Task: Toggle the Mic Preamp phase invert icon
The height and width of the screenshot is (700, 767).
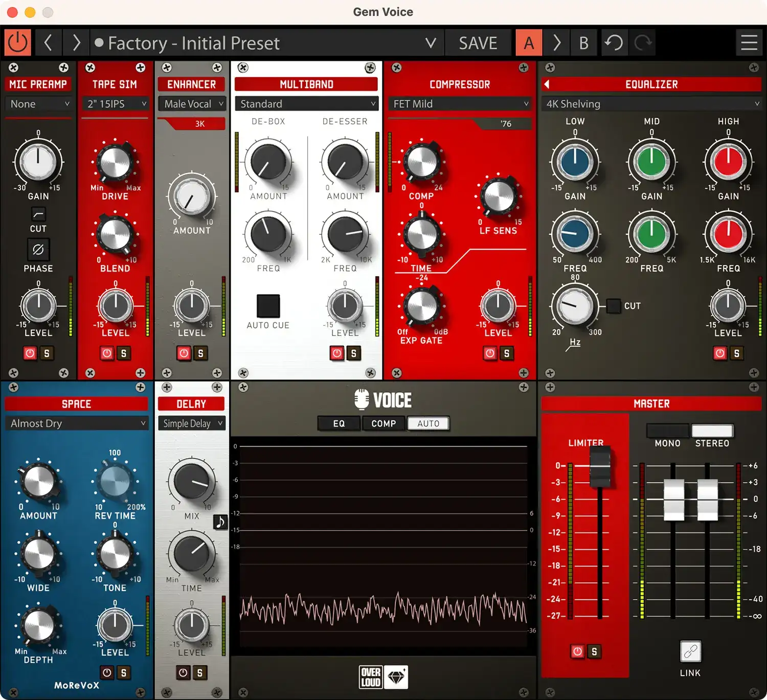Action: point(38,250)
